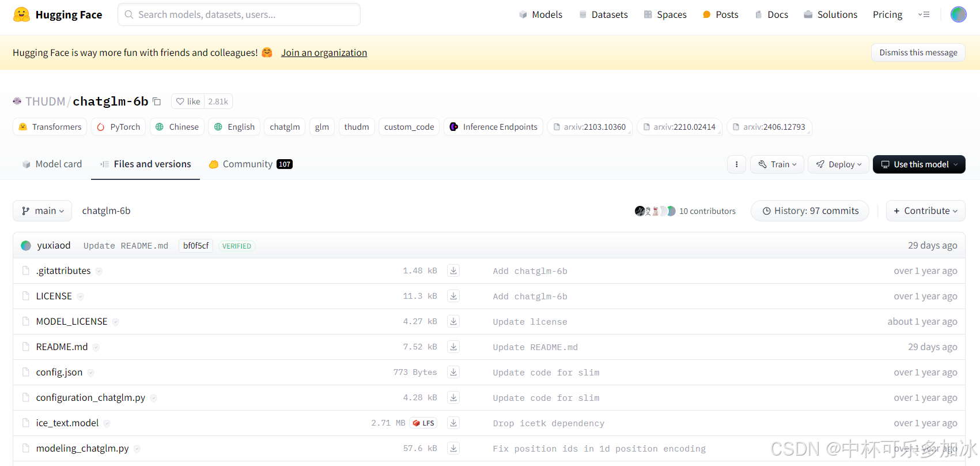Open the three-dot more options button
980x466 pixels.
(x=736, y=164)
